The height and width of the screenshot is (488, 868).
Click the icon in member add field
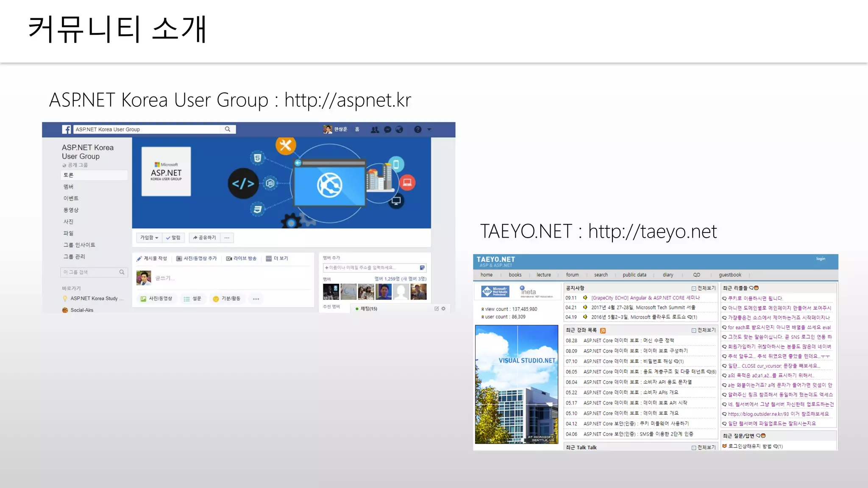click(x=422, y=268)
